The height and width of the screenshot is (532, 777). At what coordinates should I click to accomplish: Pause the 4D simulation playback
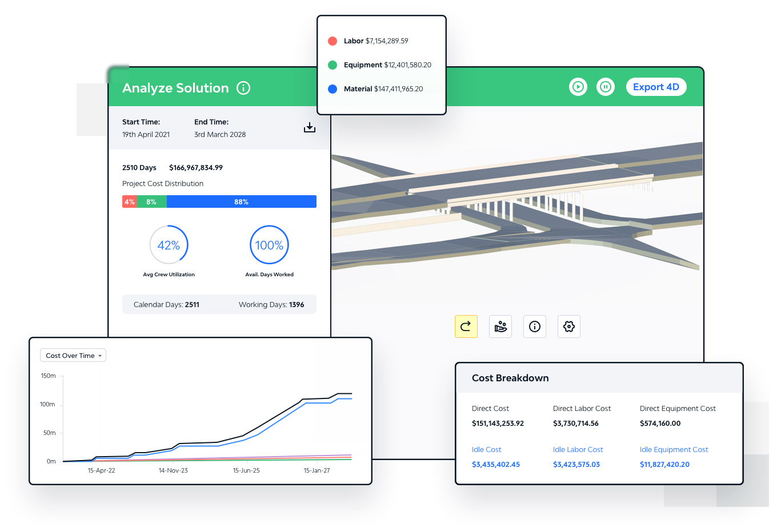[x=605, y=87]
